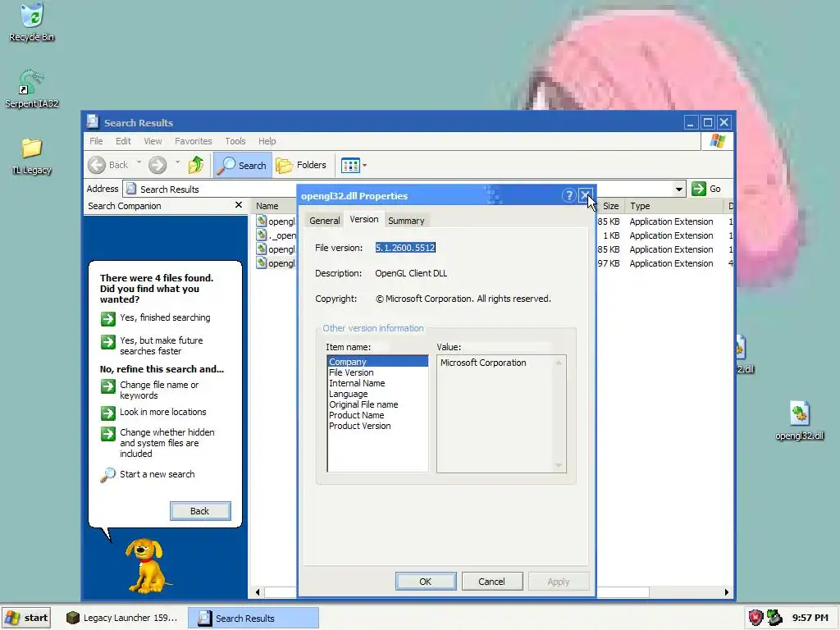Sort results by Type column header
840x630 pixels.
click(x=673, y=206)
